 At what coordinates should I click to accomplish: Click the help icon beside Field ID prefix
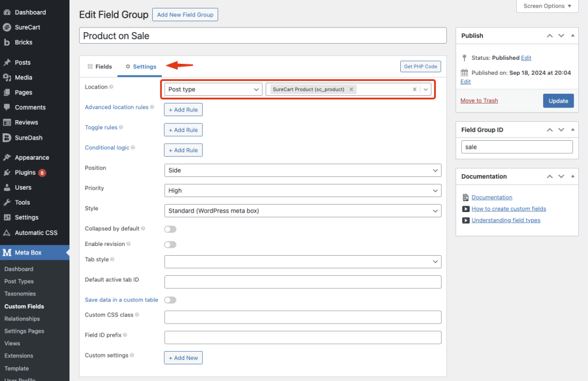point(125,335)
